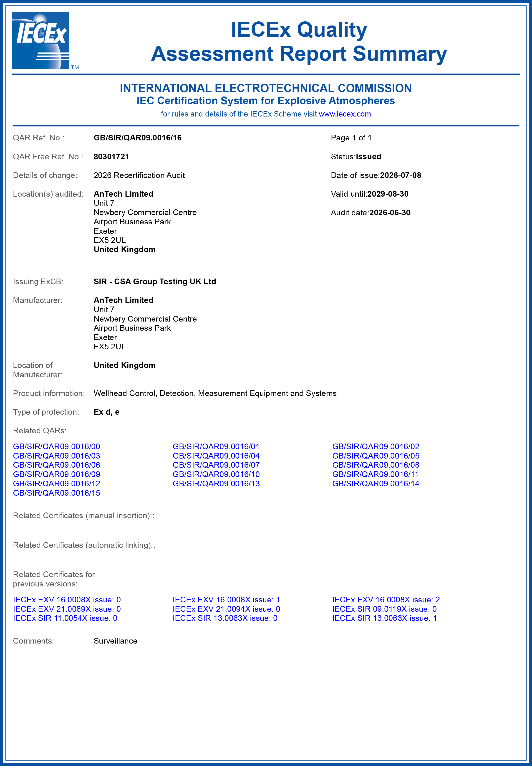Select "IEC Certification System for Explosive Atmospheres"
This screenshot has width=532, height=766.
pos(266,101)
